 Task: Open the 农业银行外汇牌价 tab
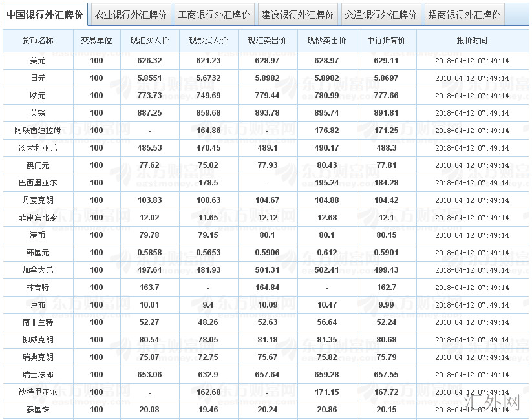coord(131,15)
